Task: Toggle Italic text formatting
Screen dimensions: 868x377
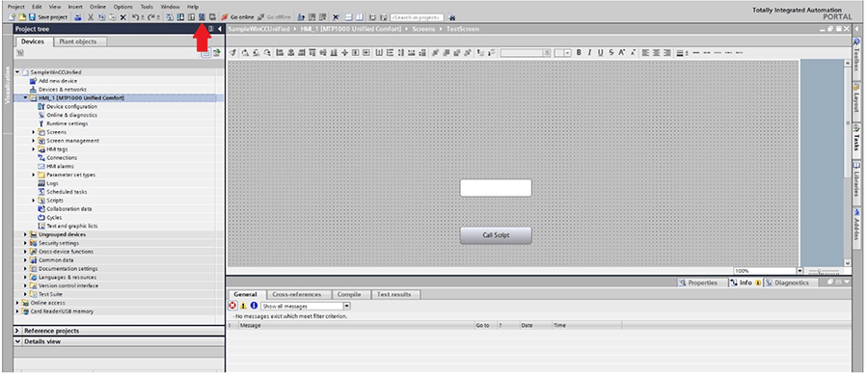Action: pyautogui.click(x=589, y=53)
